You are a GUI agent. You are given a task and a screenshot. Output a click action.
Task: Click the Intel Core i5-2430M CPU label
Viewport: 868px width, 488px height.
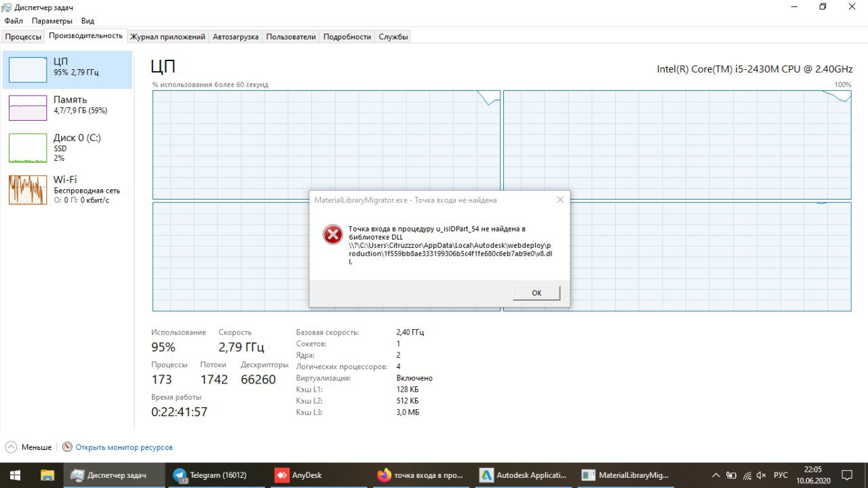[x=755, y=69]
